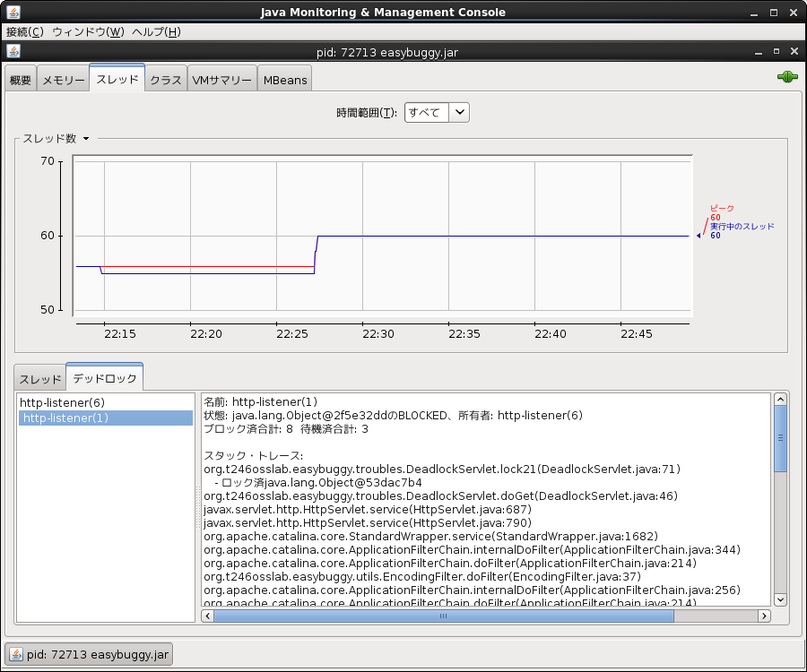Open the 時間範囲 dropdown arrow

[x=460, y=112]
